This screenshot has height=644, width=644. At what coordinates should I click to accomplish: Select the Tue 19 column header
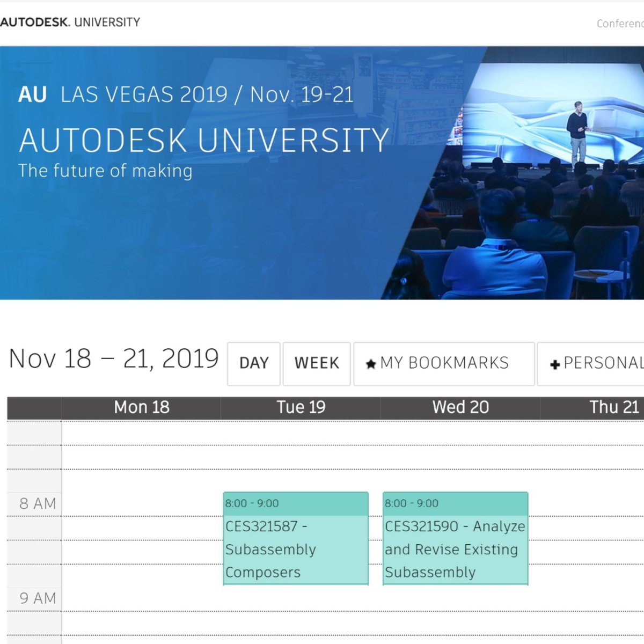pos(301,407)
